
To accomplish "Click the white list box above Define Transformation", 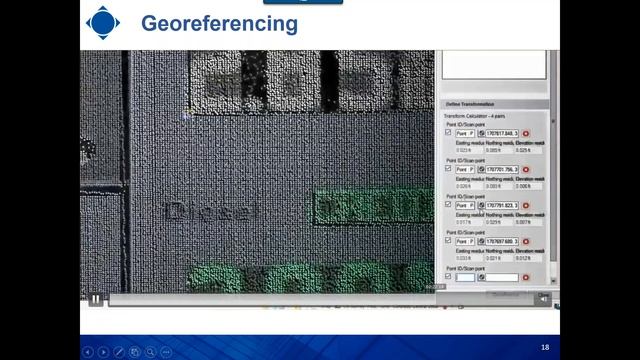I will pyautogui.click(x=494, y=64).
